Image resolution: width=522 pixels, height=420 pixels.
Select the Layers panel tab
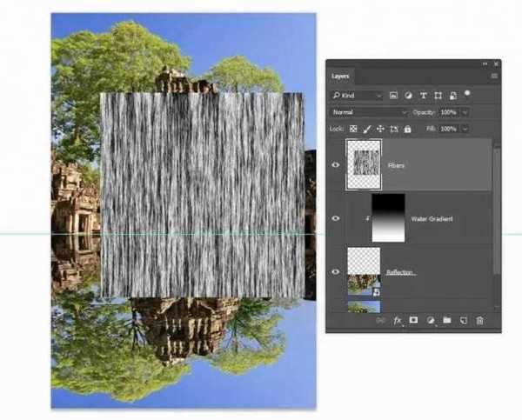(x=341, y=77)
